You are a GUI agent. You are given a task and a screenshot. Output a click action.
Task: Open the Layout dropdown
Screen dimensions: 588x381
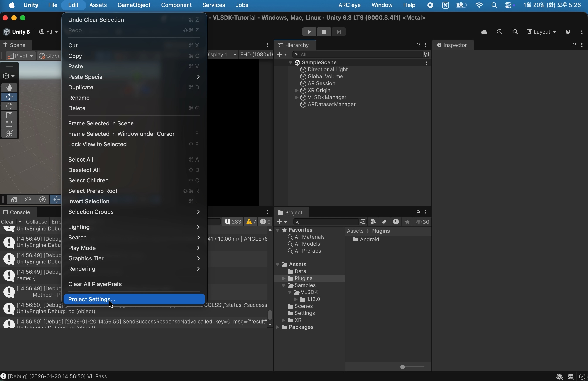541,32
